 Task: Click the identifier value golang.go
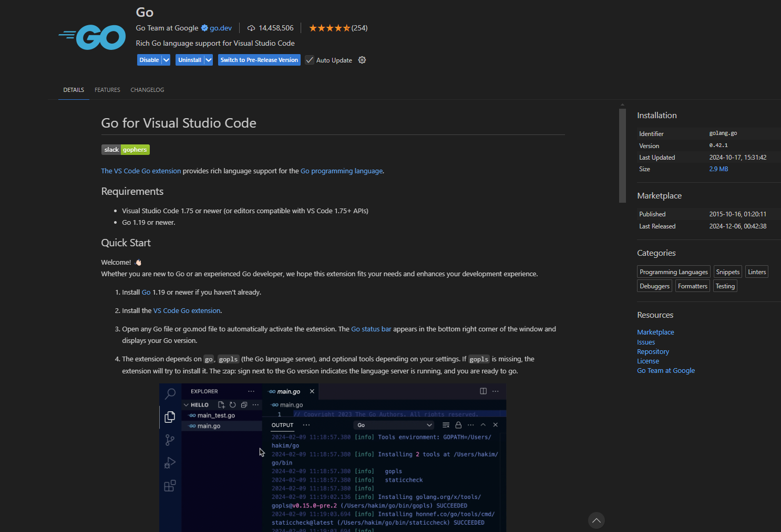click(723, 133)
